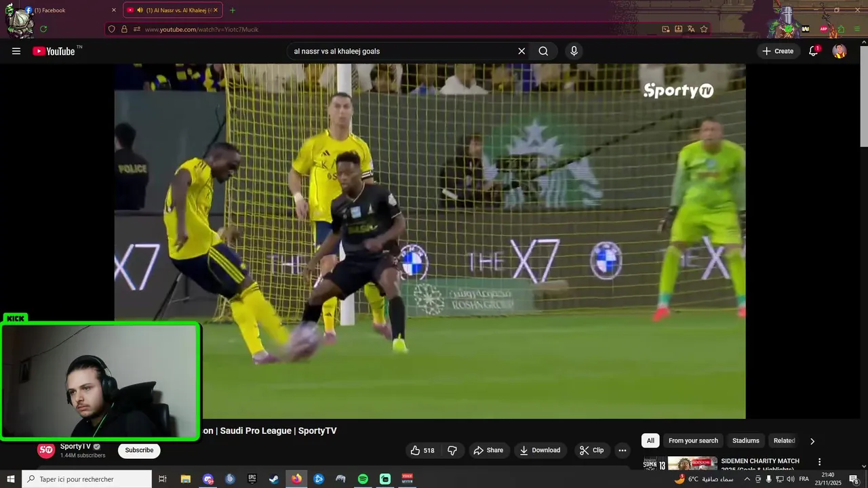This screenshot has height=488, width=868.
Task: Open Epic Games Launcher from taskbar
Action: 252,479
